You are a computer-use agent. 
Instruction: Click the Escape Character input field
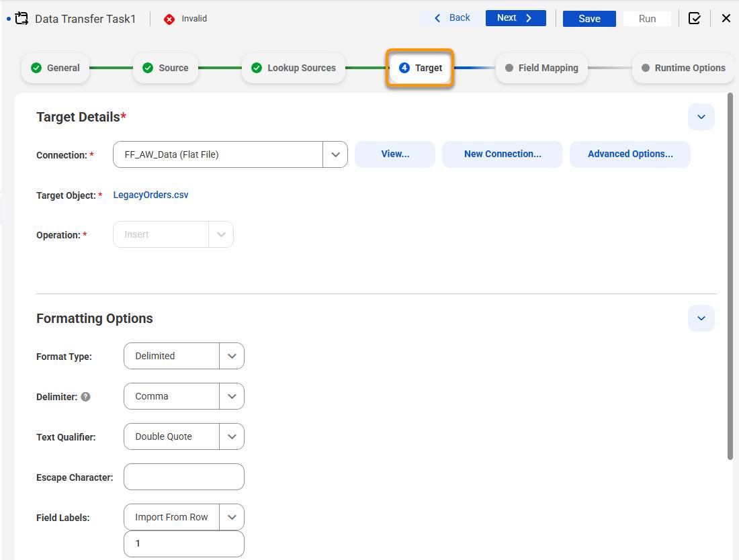pyautogui.click(x=184, y=477)
